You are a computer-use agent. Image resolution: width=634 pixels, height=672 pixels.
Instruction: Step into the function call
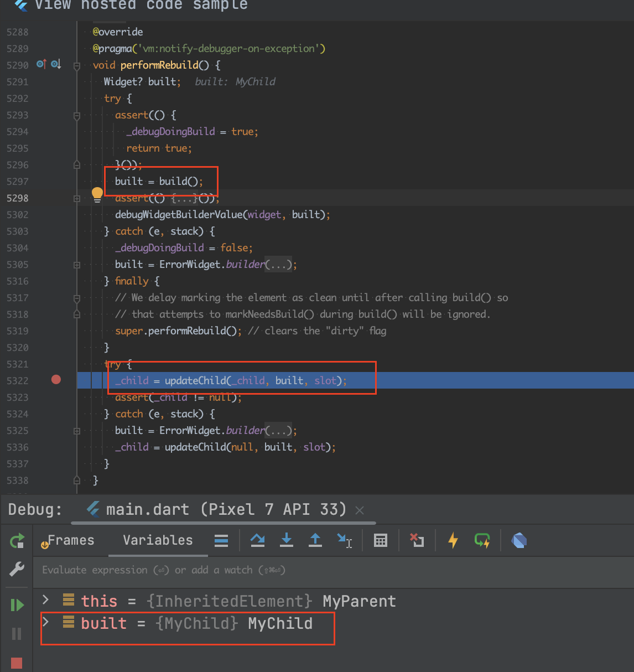click(287, 540)
